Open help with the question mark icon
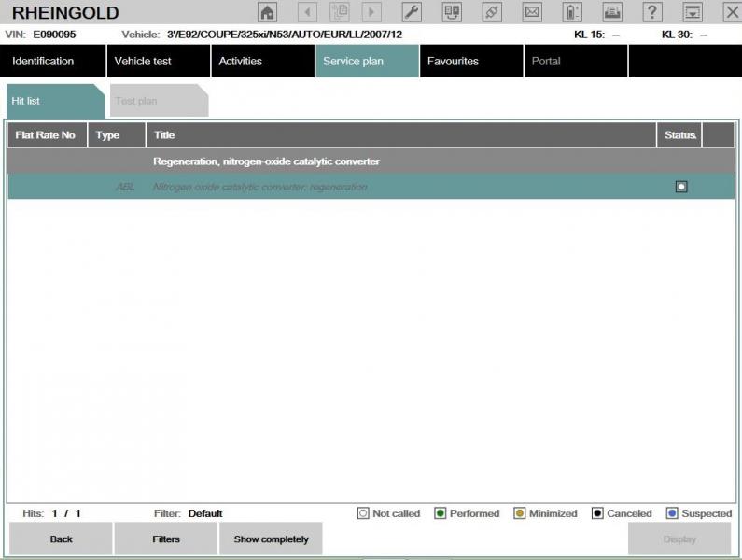 pos(653,12)
